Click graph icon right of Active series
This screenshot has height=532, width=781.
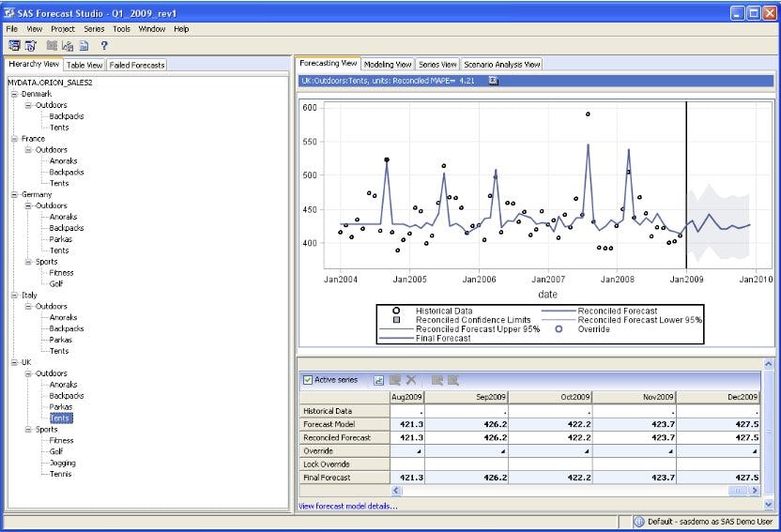click(378, 380)
